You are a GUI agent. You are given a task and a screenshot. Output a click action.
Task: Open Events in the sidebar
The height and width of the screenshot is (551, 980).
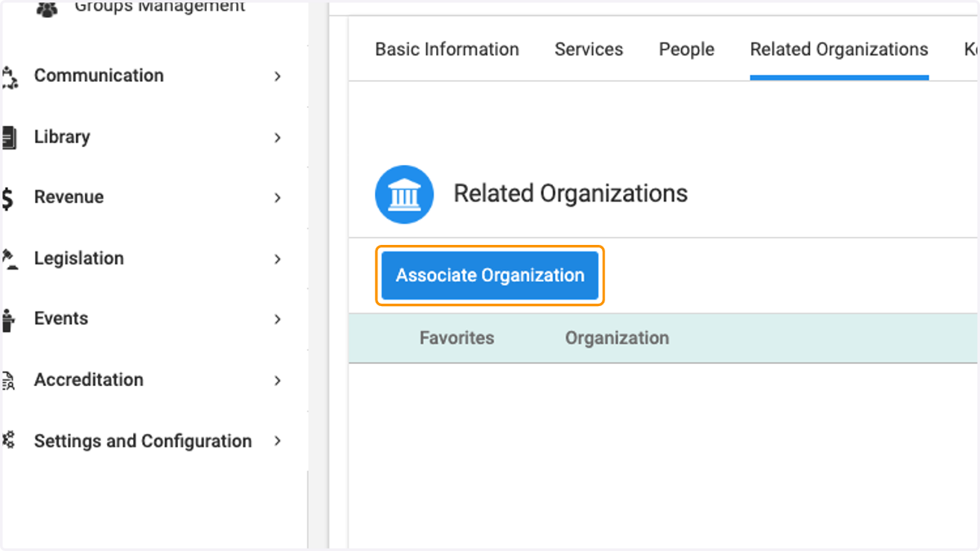pyautogui.click(x=61, y=318)
